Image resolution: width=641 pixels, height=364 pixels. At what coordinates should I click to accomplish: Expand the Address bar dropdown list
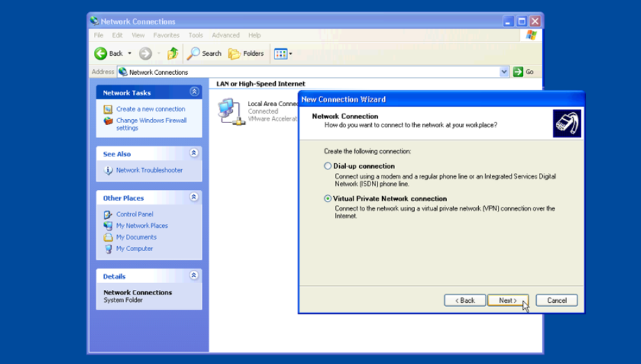[504, 72]
